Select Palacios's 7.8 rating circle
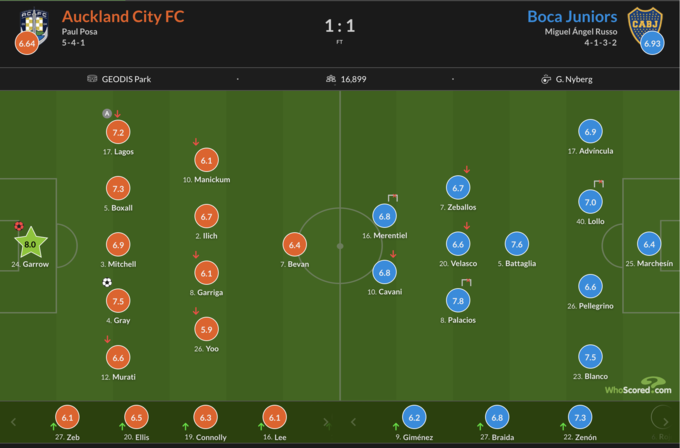Screen dimensions: 680x448 pyautogui.click(x=459, y=300)
